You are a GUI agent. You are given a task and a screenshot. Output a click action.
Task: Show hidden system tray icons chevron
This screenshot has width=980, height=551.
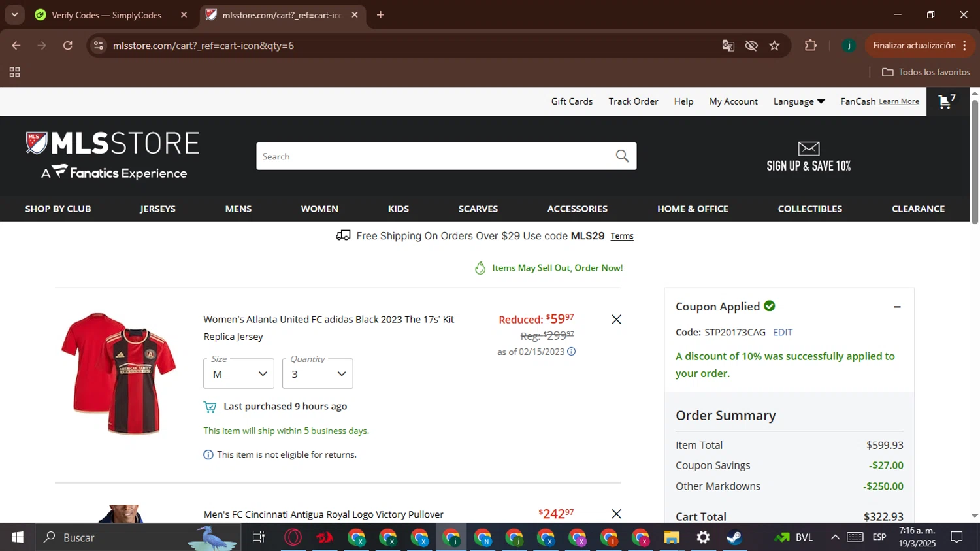pyautogui.click(x=835, y=537)
